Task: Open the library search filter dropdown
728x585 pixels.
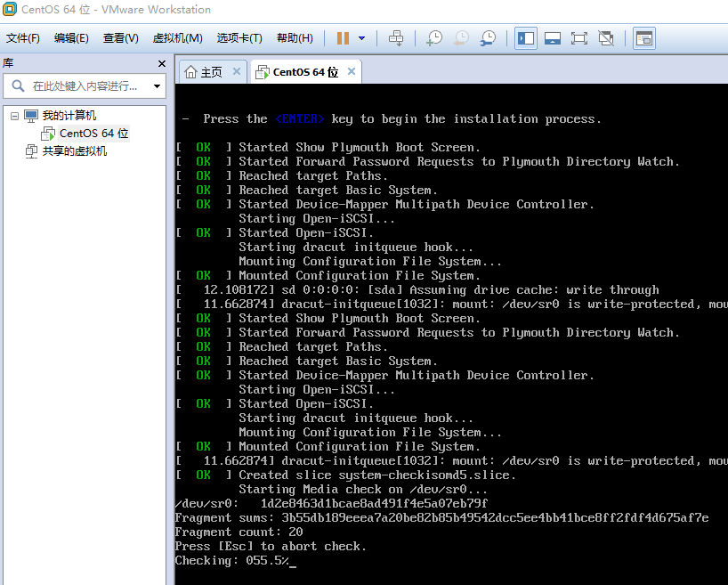Action: point(157,86)
